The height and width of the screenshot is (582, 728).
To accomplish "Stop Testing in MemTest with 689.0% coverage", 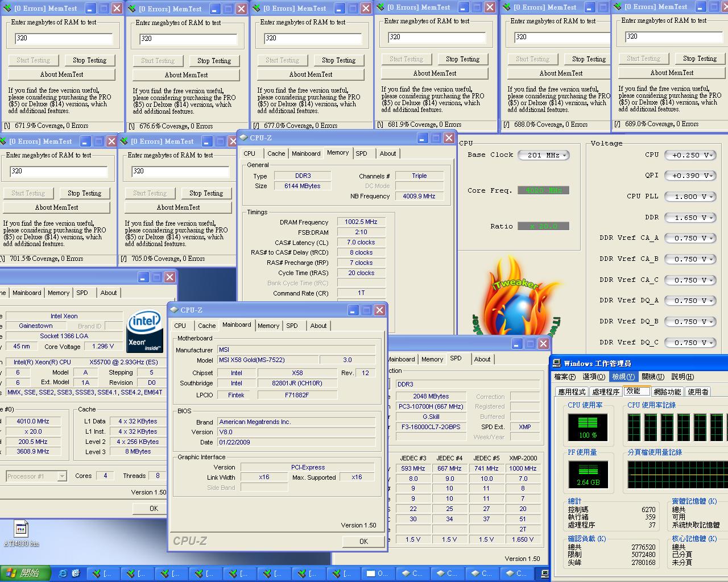I will tap(700, 59).
